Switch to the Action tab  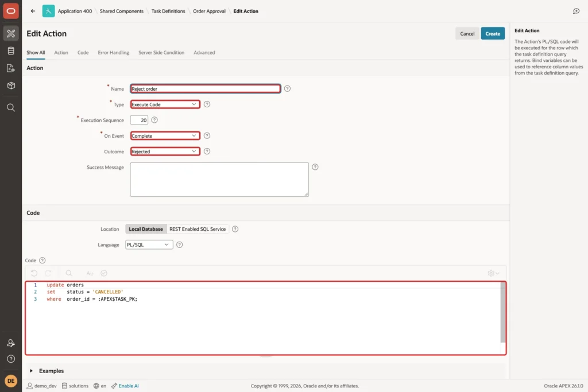pos(61,52)
